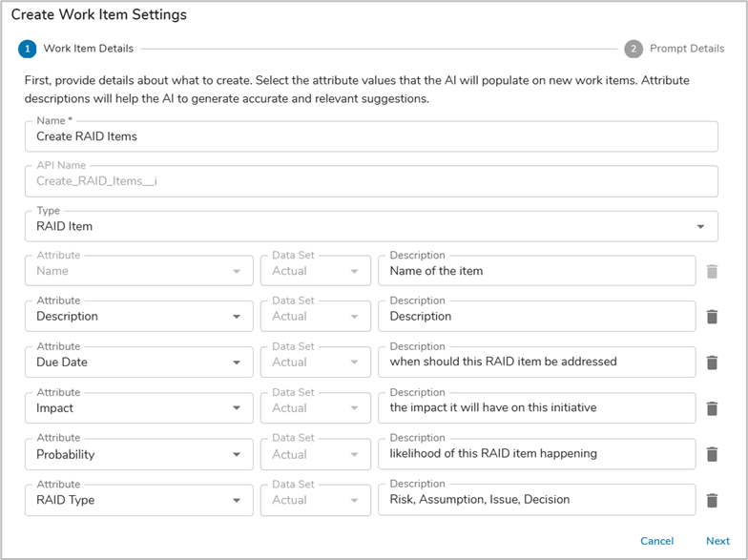Click step 1 Work Item Details circle
The height and width of the screenshot is (560, 748).
(x=27, y=49)
